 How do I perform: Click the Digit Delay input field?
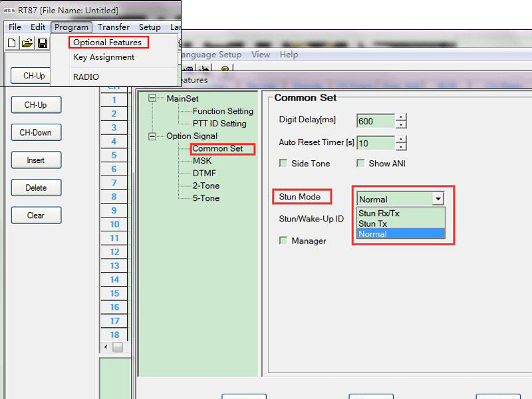[x=375, y=122]
